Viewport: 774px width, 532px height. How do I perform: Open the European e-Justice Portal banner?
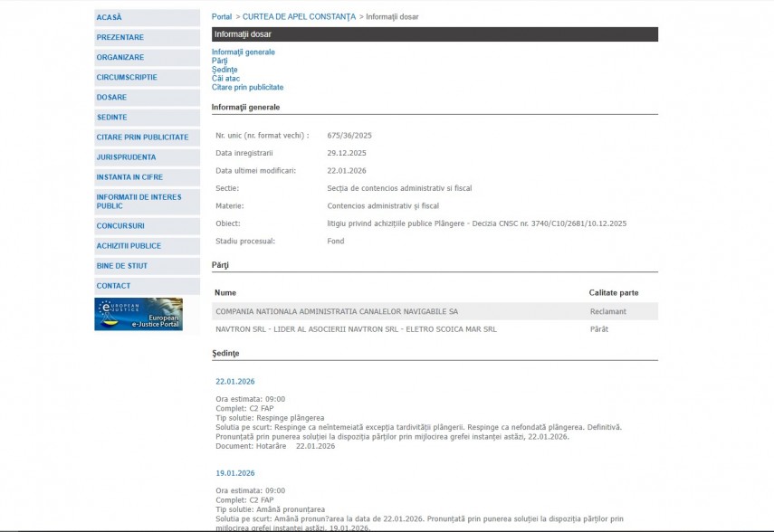139,314
